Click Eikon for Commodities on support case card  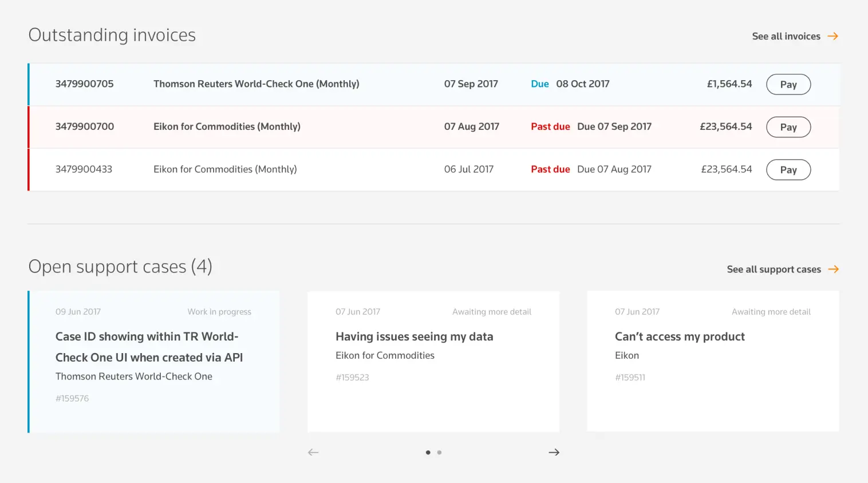(385, 355)
